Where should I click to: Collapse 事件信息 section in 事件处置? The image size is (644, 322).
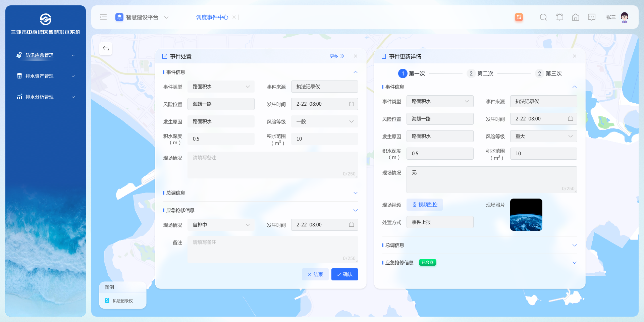(356, 72)
